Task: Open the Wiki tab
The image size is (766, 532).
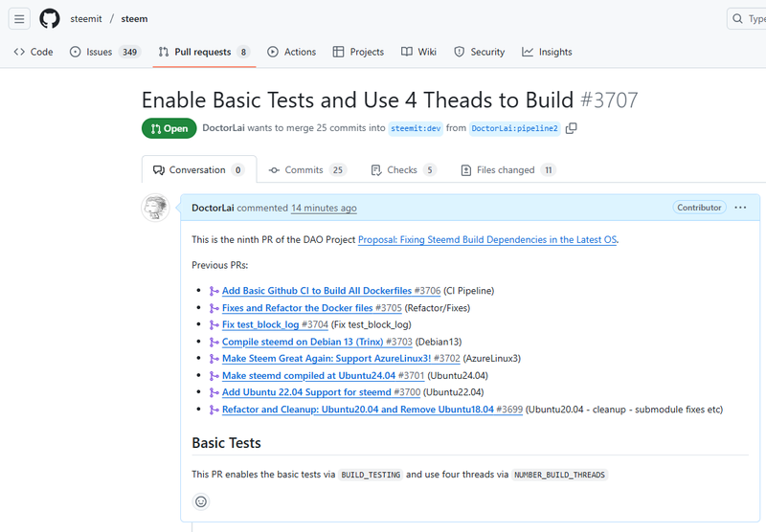Action: [x=418, y=52]
